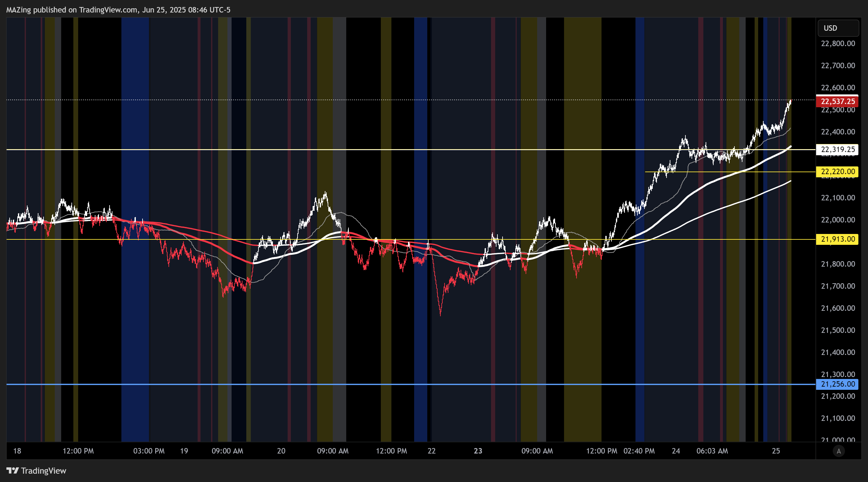
Task: Click the 22,600.00 price axis tick
Action: [838, 88]
